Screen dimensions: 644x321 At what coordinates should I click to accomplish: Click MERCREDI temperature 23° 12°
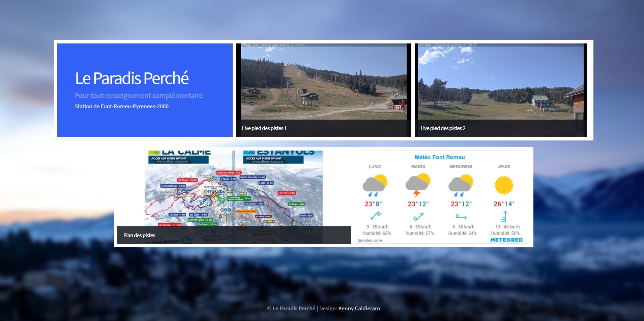tap(461, 204)
